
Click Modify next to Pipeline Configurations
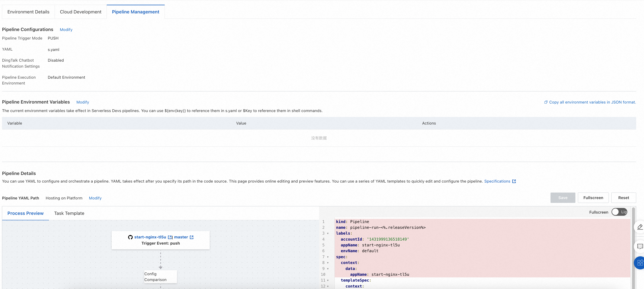[66, 30]
